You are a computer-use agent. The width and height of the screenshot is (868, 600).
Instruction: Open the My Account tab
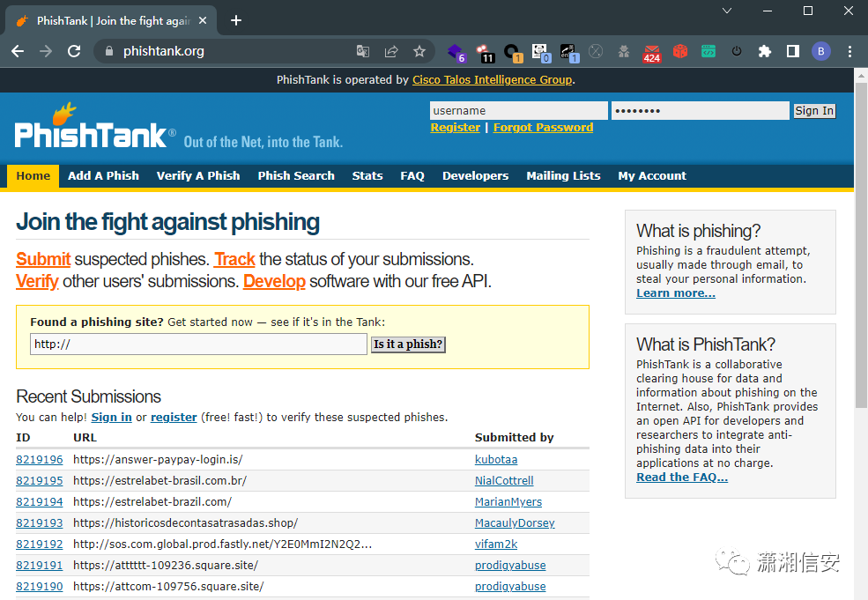pos(652,176)
